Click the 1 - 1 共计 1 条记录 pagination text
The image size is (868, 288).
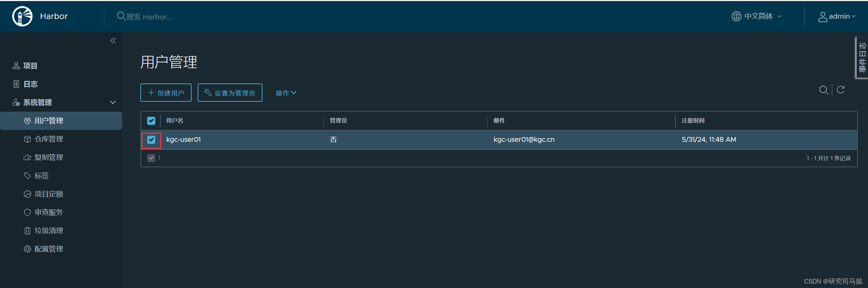pos(829,158)
